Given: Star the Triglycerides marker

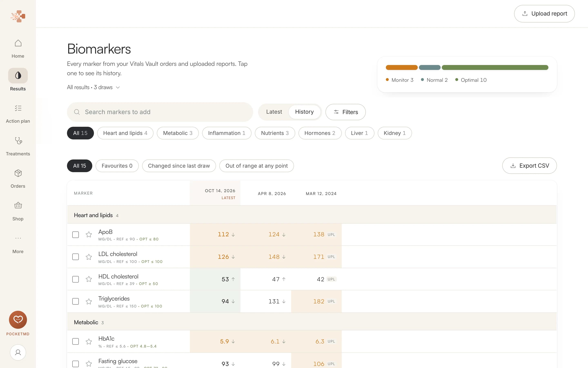Looking at the screenshot, I should coord(89,302).
